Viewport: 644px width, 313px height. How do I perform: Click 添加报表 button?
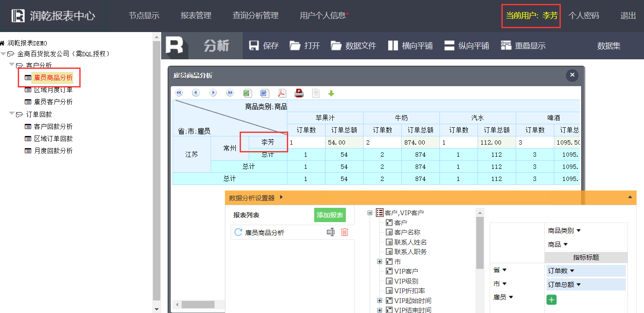[330, 215]
